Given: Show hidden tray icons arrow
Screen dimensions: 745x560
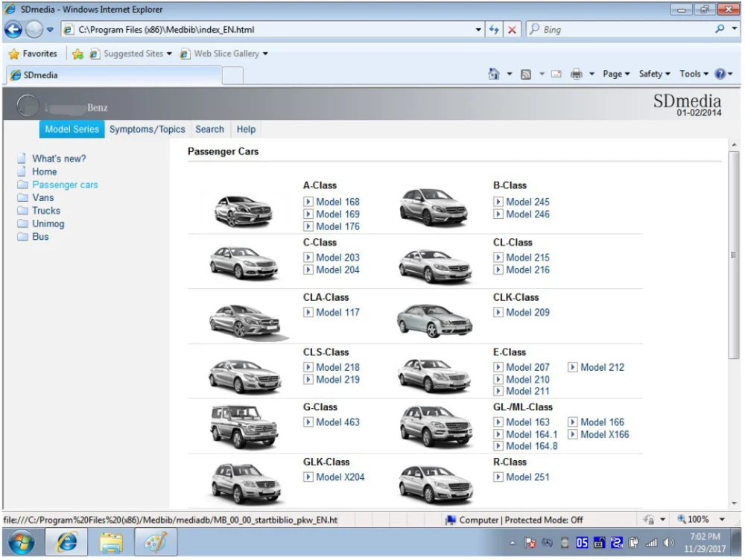Looking at the screenshot, I should (x=513, y=542).
